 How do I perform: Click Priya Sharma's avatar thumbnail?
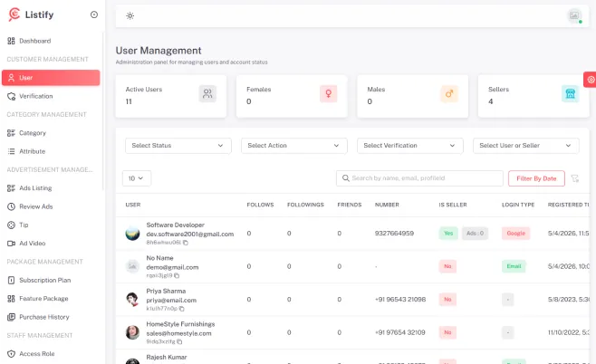[x=132, y=300]
